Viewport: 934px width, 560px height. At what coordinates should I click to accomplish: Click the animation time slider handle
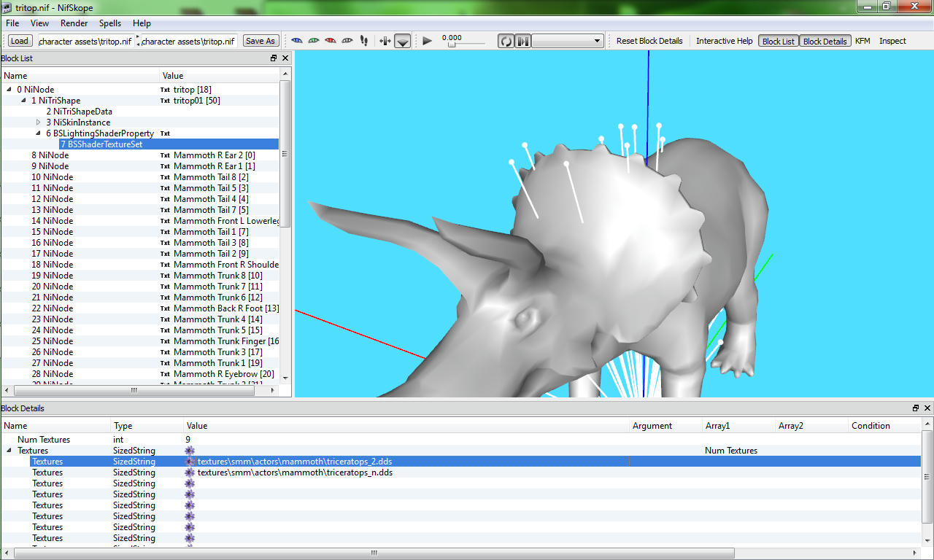pos(452,45)
